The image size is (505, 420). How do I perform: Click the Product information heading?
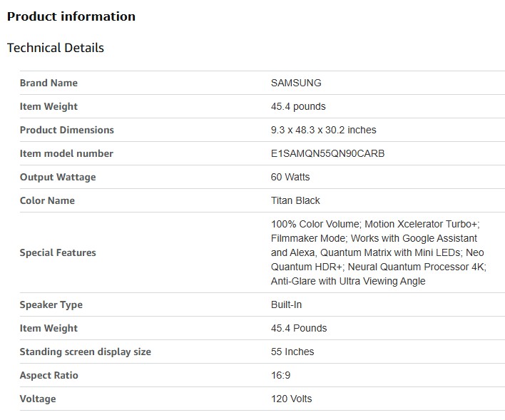(71, 16)
